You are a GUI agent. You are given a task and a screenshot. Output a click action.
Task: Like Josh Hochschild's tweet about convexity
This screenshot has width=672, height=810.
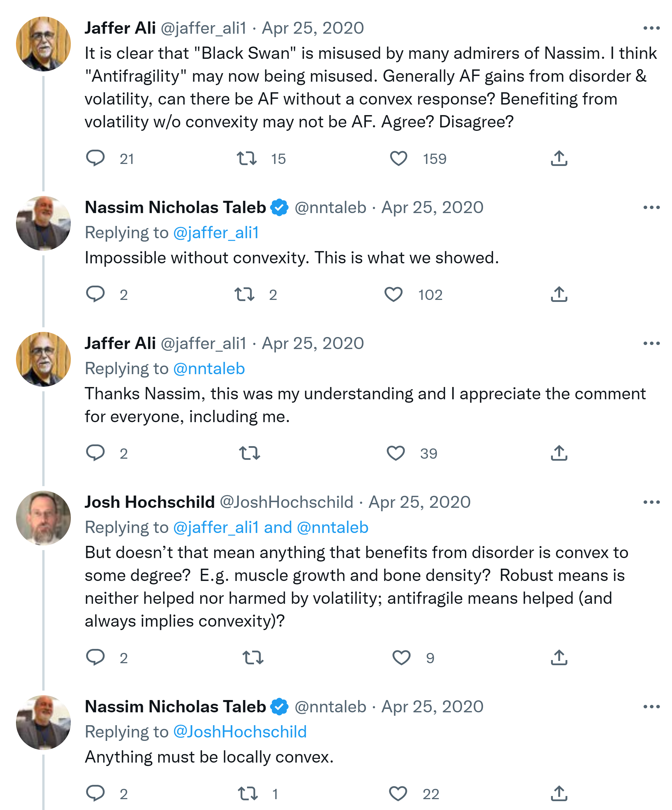401,657
